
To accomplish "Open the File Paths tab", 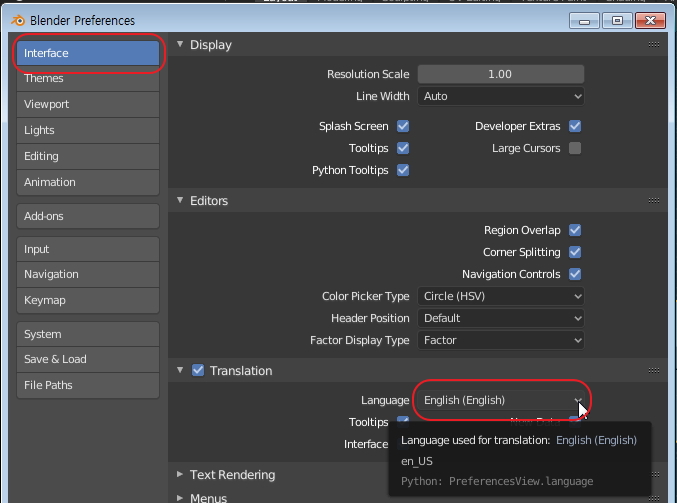I will coord(88,385).
